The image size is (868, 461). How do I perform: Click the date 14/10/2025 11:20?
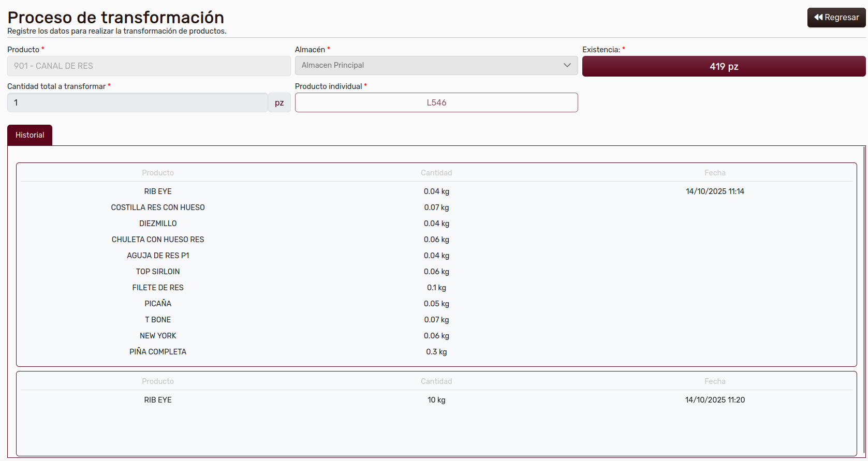point(714,400)
